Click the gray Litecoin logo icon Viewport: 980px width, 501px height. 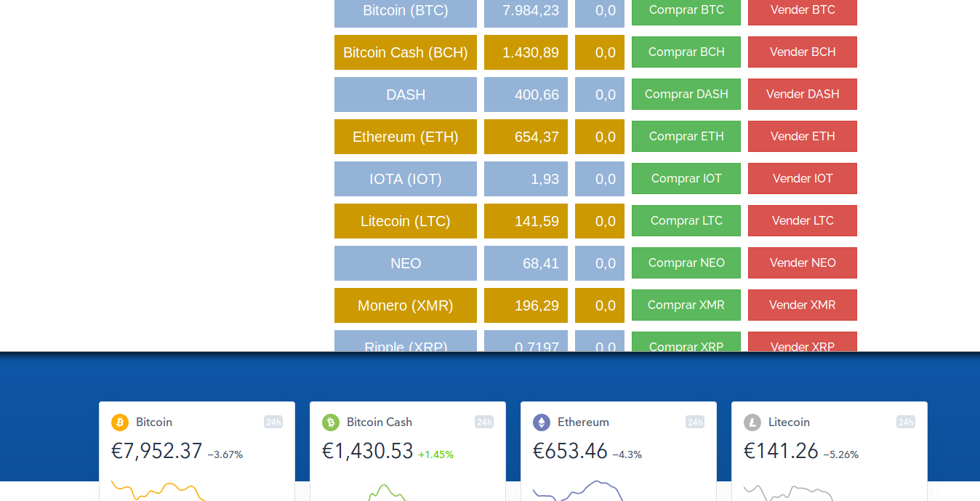(x=752, y=422)
